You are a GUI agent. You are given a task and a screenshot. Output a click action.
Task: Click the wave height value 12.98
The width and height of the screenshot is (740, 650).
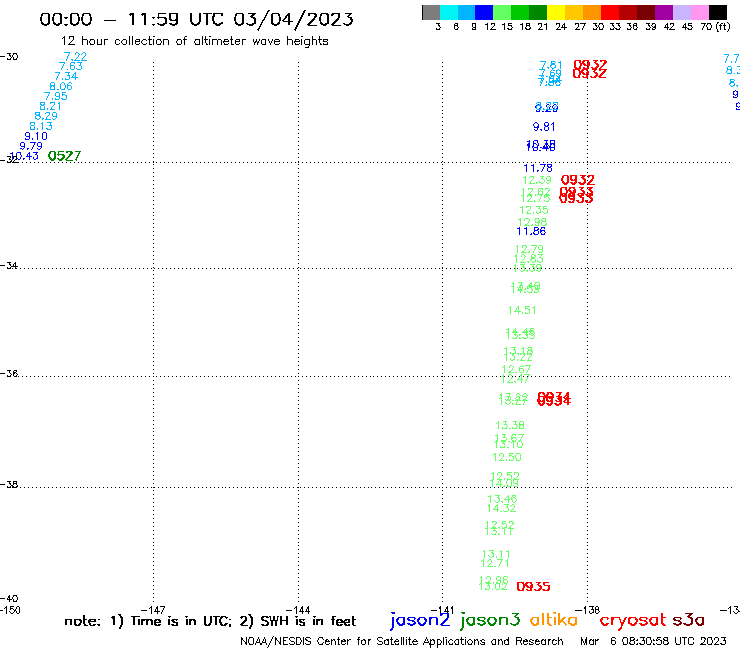tap(532, 222)
